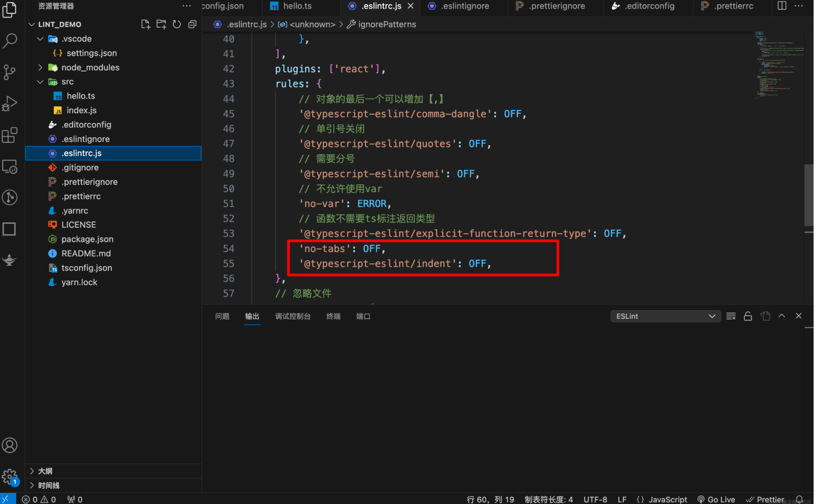The image size is (817, 504).
Task: Expand the 时间线 timeline section
Action: point(113,486)
